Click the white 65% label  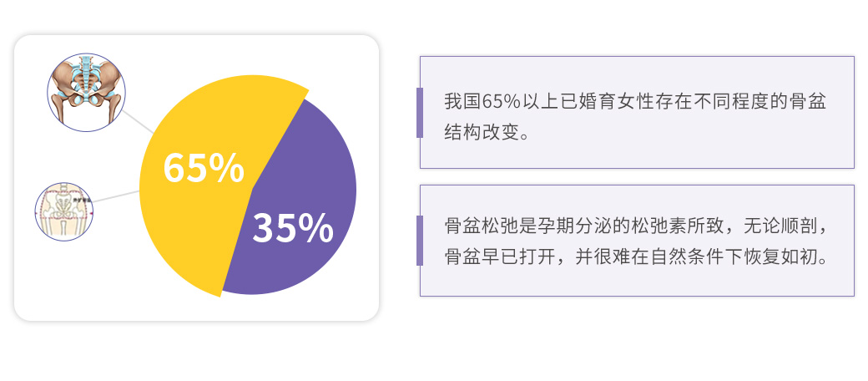[204, 167]
